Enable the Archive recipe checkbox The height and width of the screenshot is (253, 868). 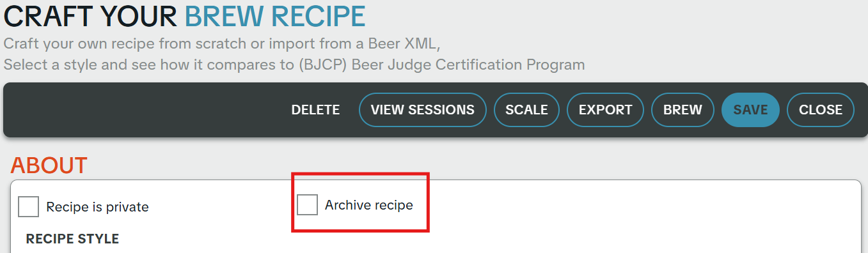(308, 205)
